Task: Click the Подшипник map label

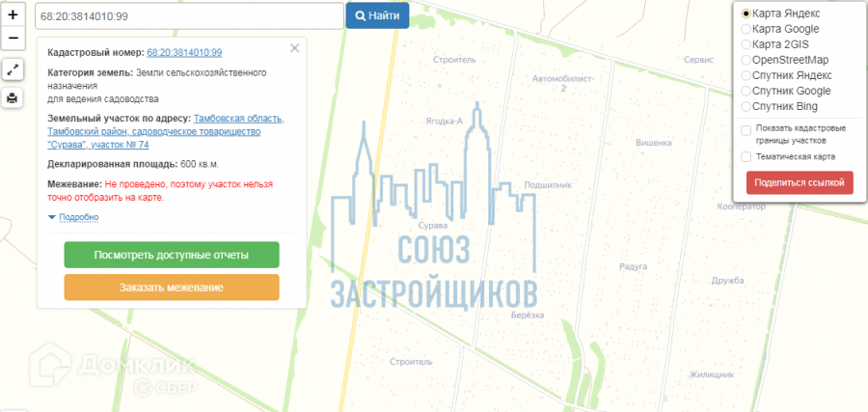Action: pos(548,185)
